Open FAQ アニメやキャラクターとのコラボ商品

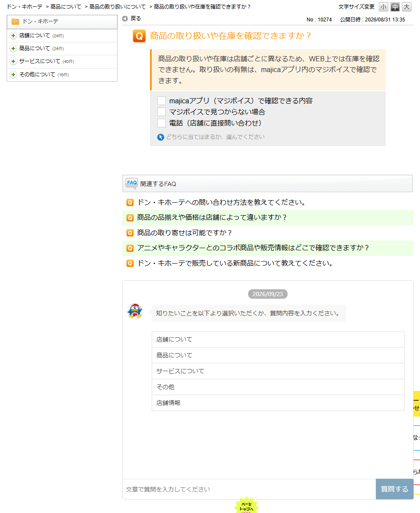pyautogui.click(x=253, y=248)
